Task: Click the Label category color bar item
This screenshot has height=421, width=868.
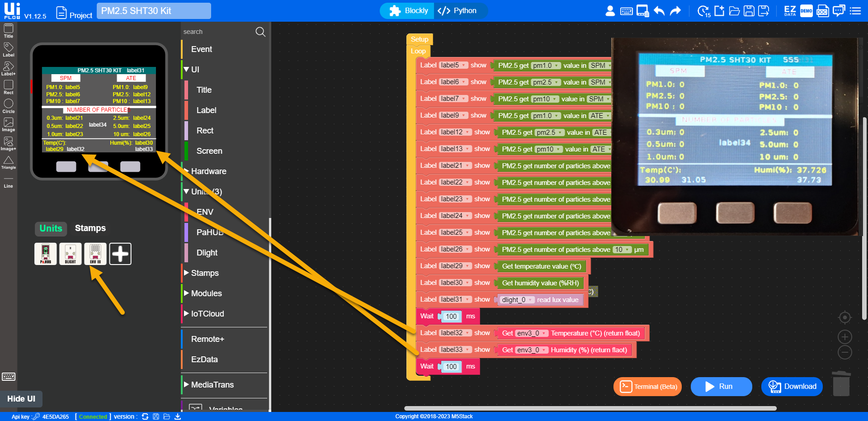Action: [206, 110]
